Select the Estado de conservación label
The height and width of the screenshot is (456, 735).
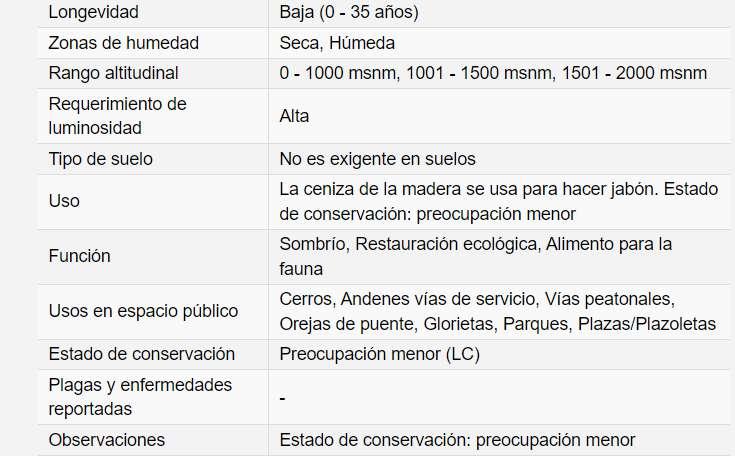(141, 354)
